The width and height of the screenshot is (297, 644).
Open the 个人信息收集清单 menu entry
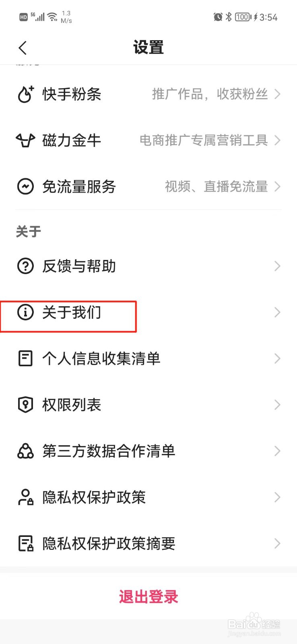[x=148, y=358]
